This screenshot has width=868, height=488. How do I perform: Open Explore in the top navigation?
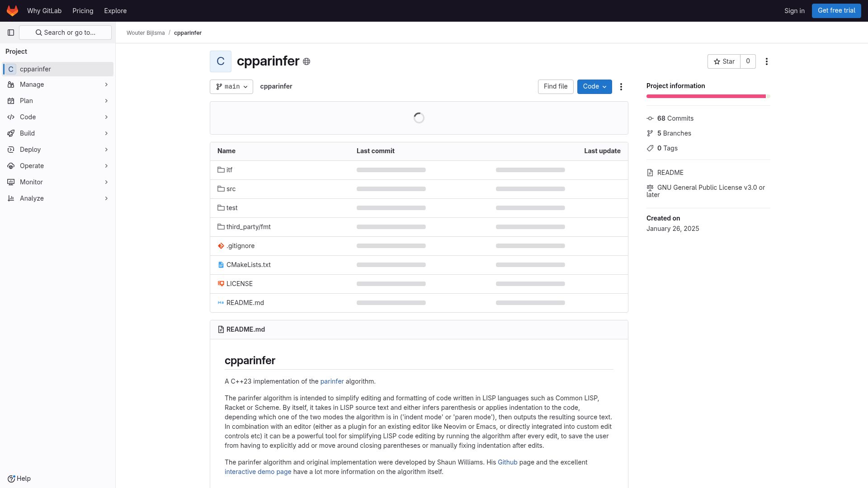pyautogui.click(x=115, y=11)
